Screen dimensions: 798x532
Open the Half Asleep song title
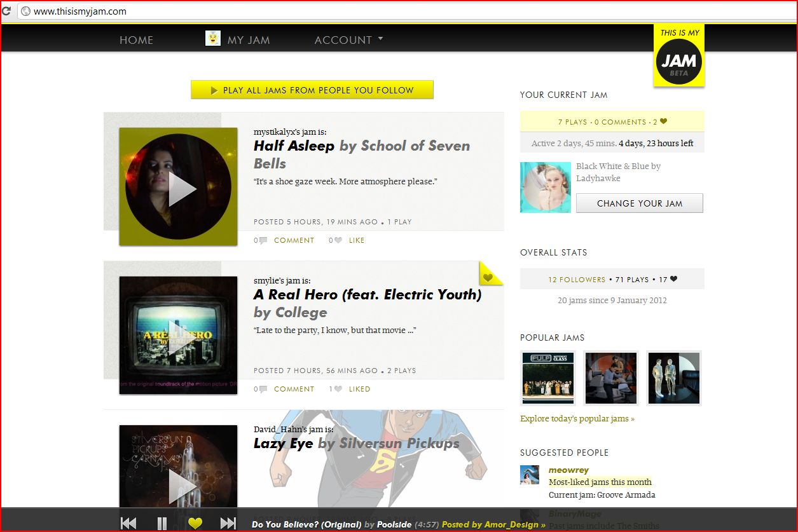pyautogui.click(x=294, y=146)
